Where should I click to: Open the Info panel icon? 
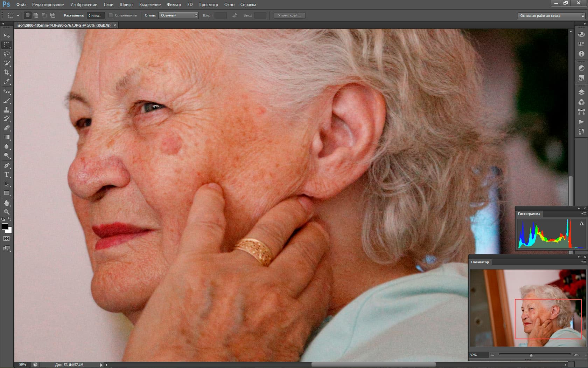coord(581,54)
